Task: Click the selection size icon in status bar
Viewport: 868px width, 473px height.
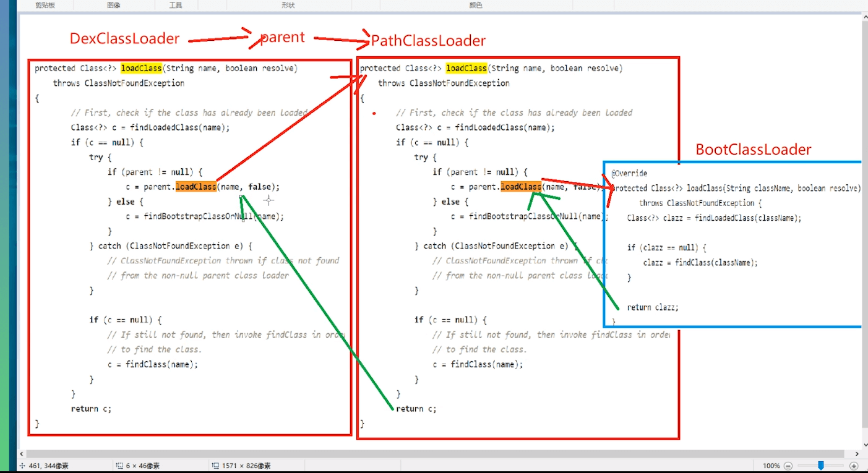Action: tap(118, 466)
